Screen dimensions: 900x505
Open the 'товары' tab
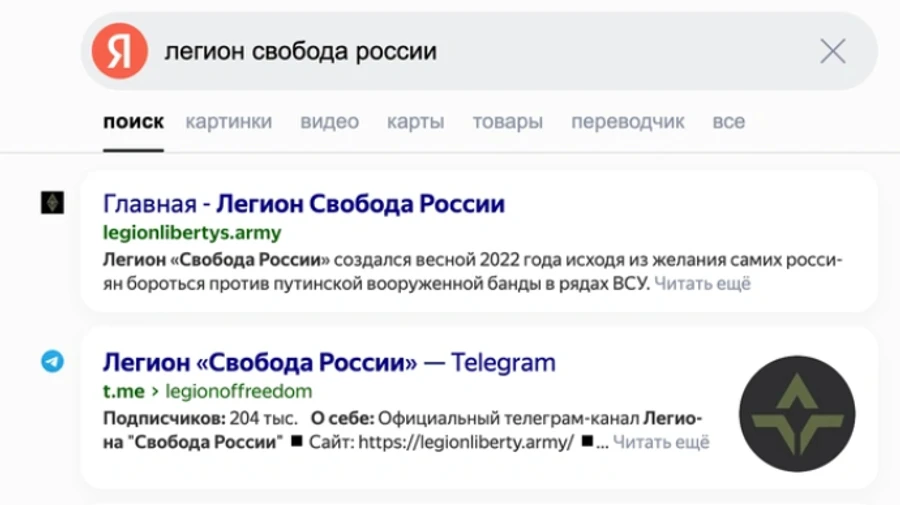[x=508, y=122]
